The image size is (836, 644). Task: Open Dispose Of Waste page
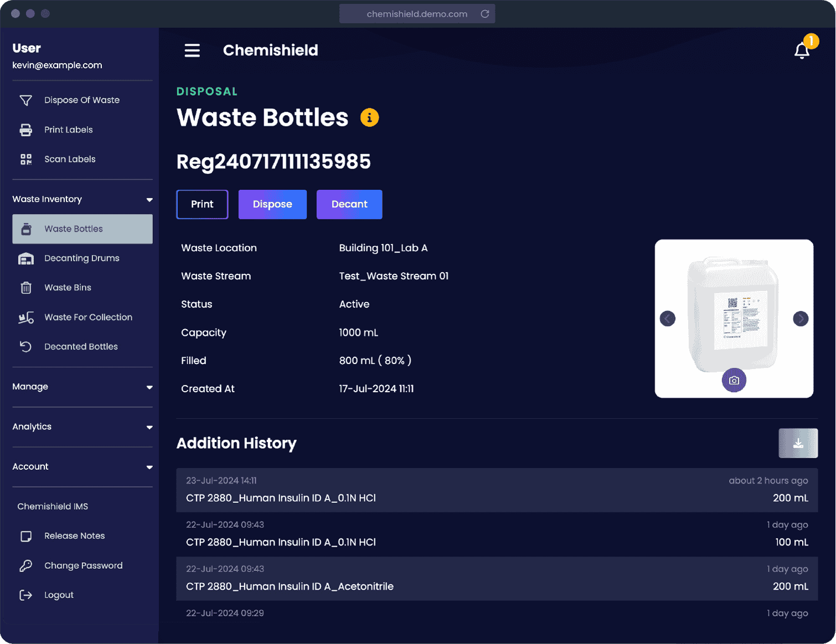click(82, 100)
